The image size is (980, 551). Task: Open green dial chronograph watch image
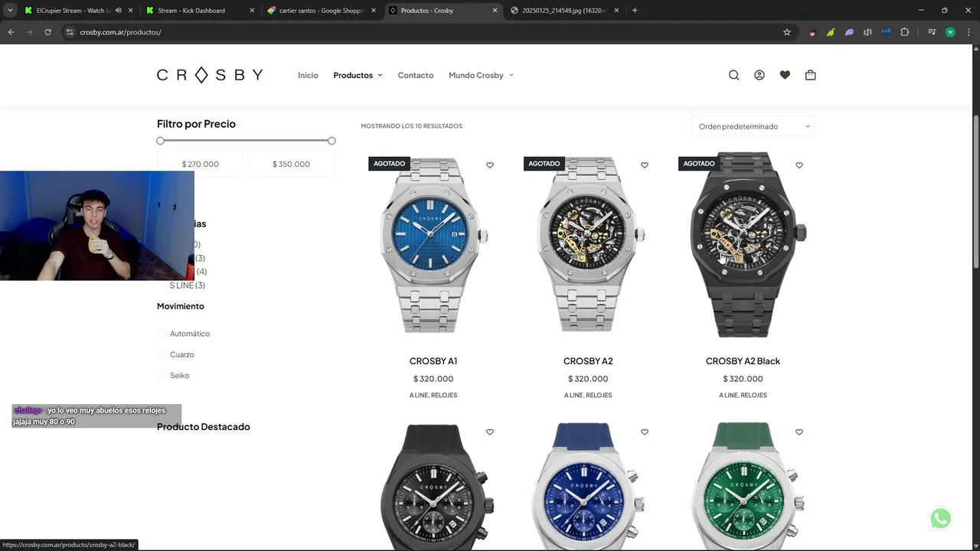tap(743, 486)
